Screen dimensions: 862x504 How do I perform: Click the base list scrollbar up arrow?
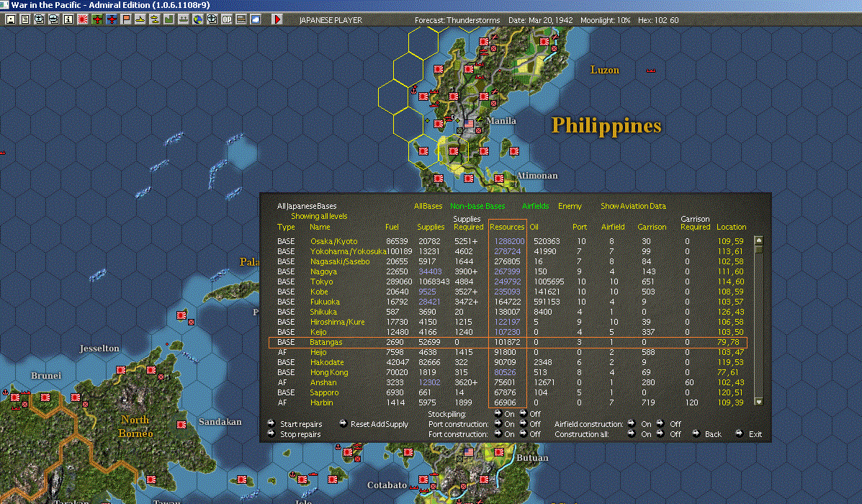(x=758, y=240)
